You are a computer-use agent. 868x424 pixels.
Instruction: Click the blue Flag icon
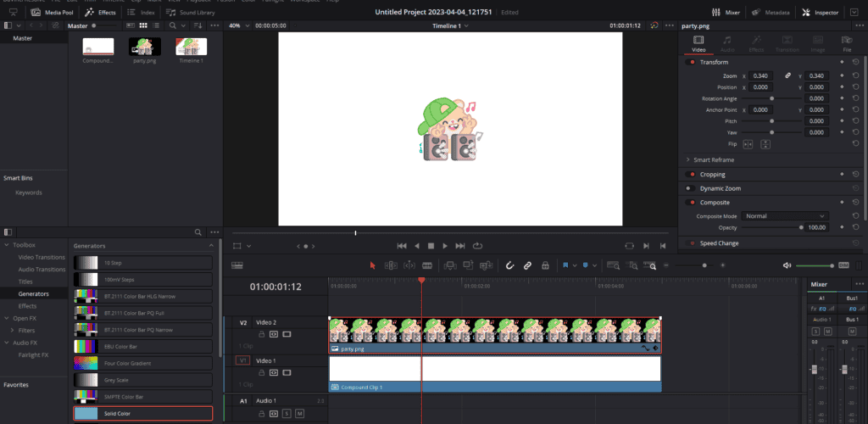[x=565, y=265]
